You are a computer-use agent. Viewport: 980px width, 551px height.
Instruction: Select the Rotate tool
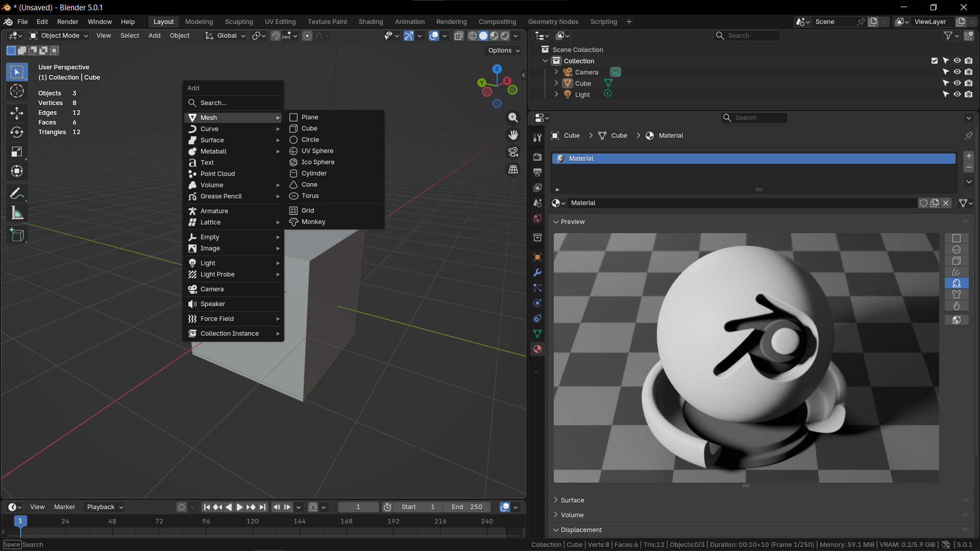[x=17, y=132]
